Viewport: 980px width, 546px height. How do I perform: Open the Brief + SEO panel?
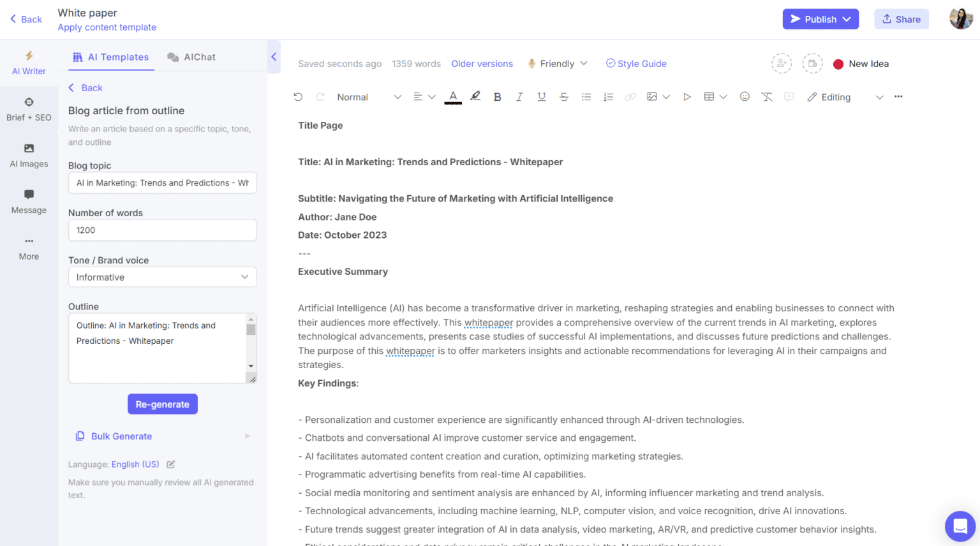29,108
